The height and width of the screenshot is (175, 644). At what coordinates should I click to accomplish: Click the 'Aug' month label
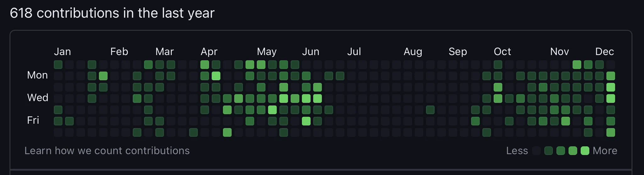pos(413,52)
